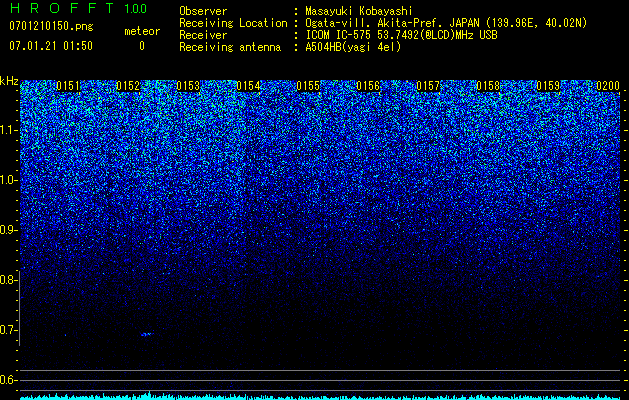Click the 0200 time marker
This screenshot has width=629, height=400.
(608, 86)
